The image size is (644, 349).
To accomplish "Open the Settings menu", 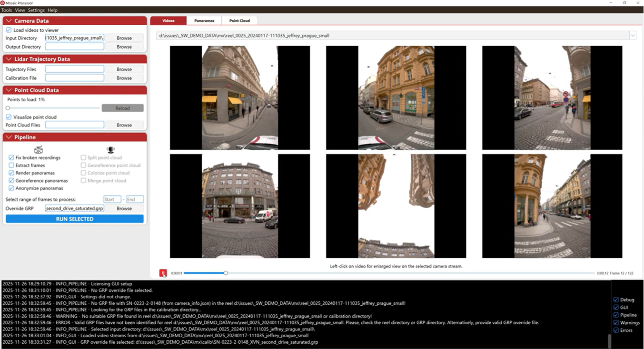I will point(36,10).
